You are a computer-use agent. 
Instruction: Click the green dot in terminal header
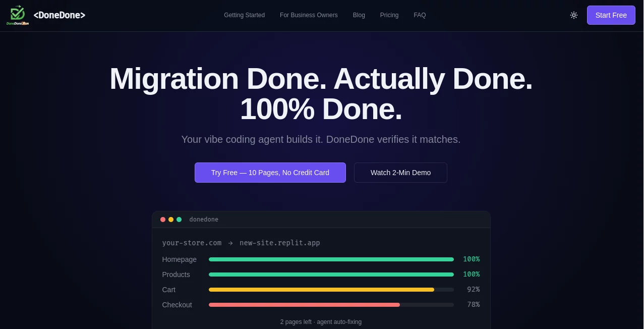[179, 220]
